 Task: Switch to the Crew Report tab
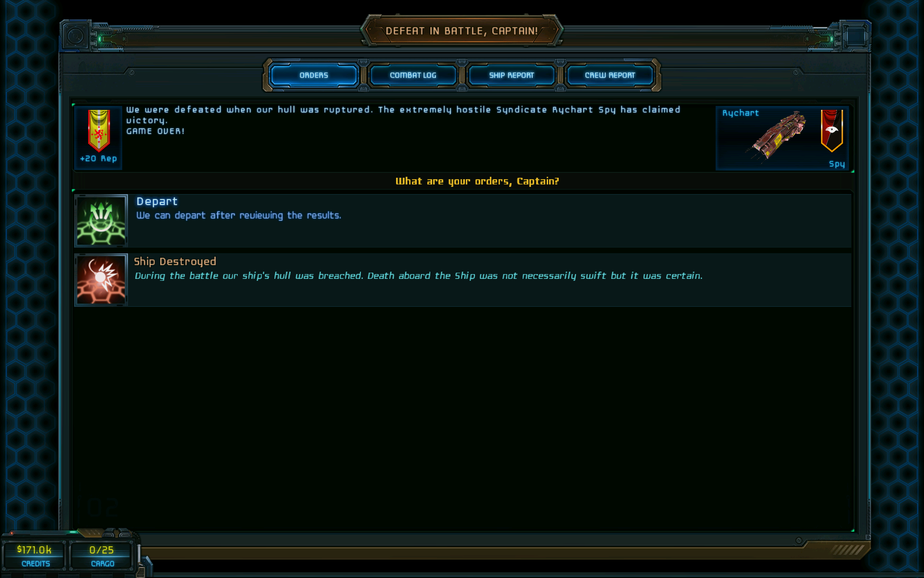click(610, 75)
